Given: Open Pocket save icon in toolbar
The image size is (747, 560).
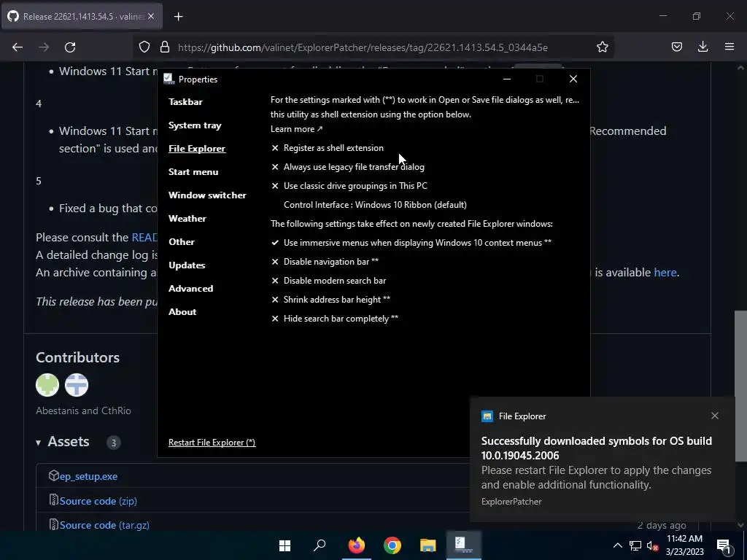Looking at the screenshot, I should (x=676, y=47).
